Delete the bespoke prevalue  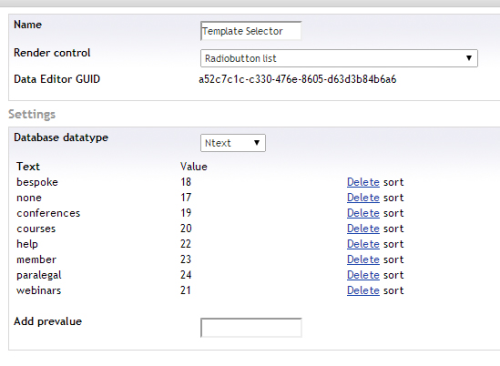[363, 182]
